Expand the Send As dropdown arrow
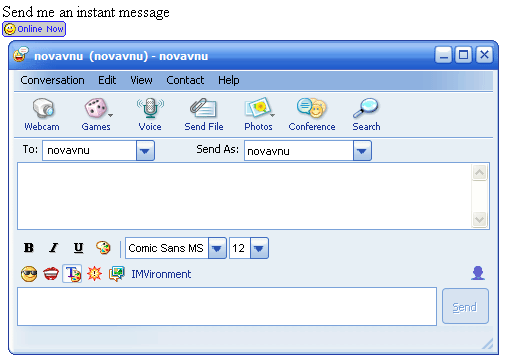506x360 pixels. coord(362,151)
